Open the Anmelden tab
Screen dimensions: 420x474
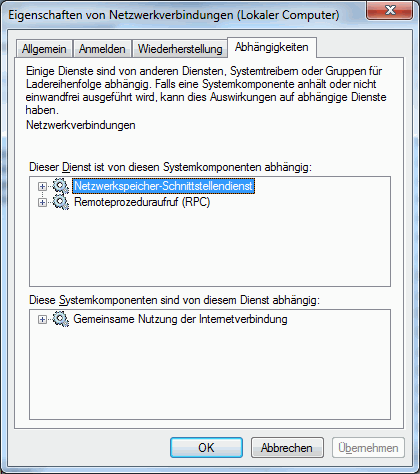tap(102, 49)
